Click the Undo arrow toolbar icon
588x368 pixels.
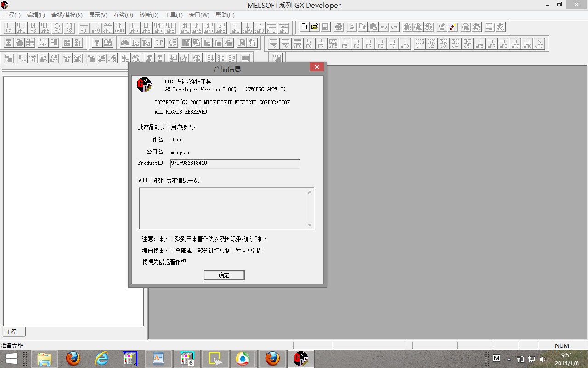coord(384,27)
